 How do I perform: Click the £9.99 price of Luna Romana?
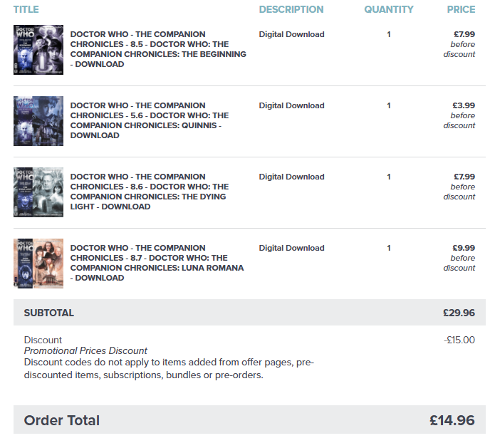click(x=464, y=248)
